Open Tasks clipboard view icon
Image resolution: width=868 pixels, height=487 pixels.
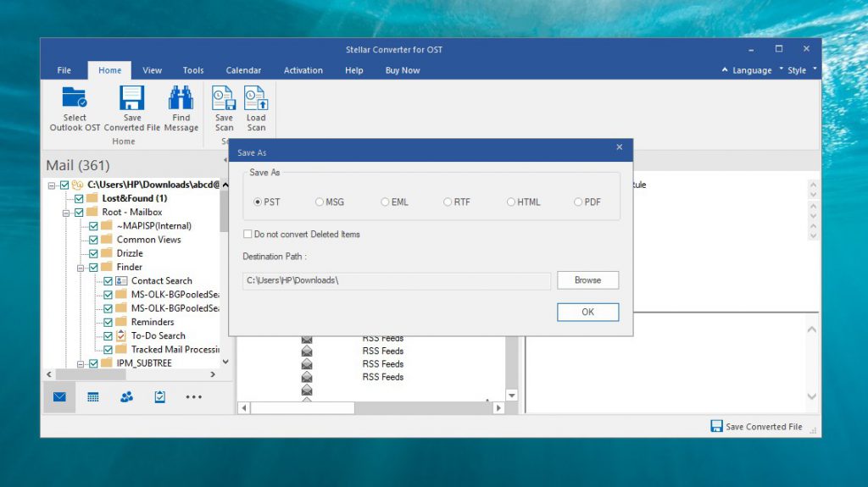click(160, 396)
